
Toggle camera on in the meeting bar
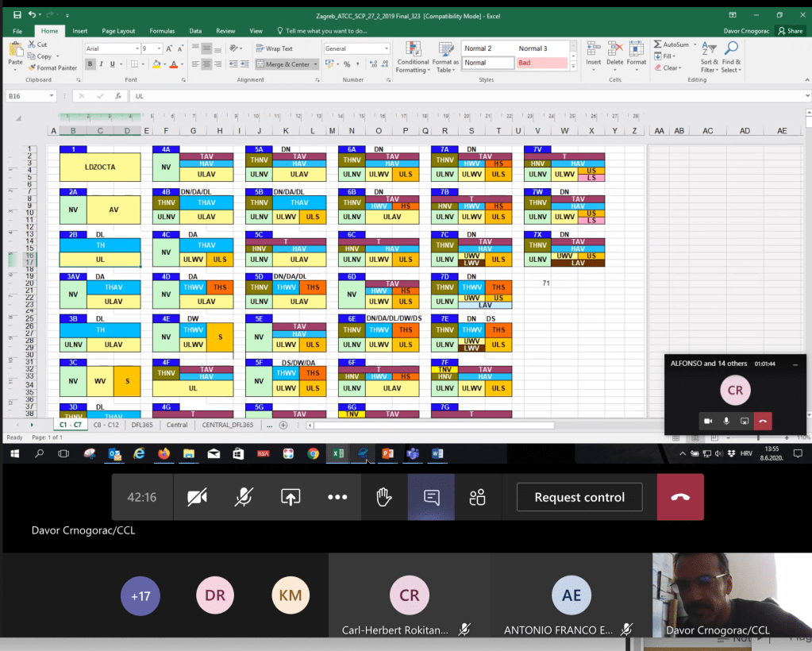pos(197,497)
